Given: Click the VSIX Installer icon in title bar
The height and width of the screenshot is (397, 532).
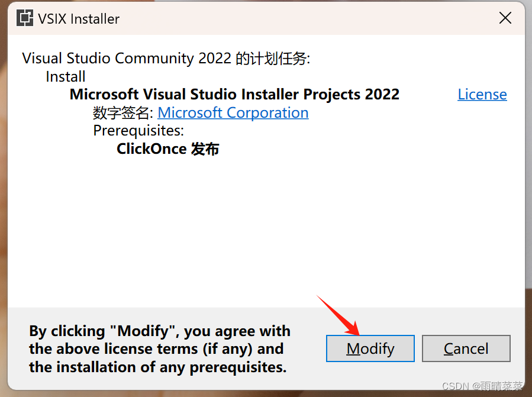Looking at the screenshot, I should [25, 18].
